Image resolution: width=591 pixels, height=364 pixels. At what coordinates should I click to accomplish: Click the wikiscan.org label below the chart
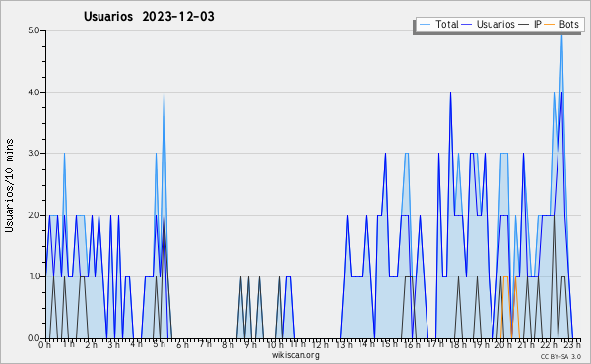(x=295, y=355)
